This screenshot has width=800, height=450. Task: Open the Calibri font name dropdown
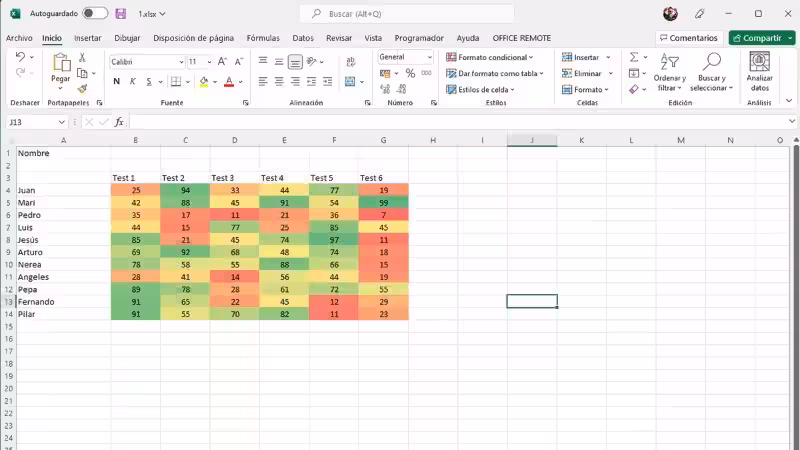point(181,62)
